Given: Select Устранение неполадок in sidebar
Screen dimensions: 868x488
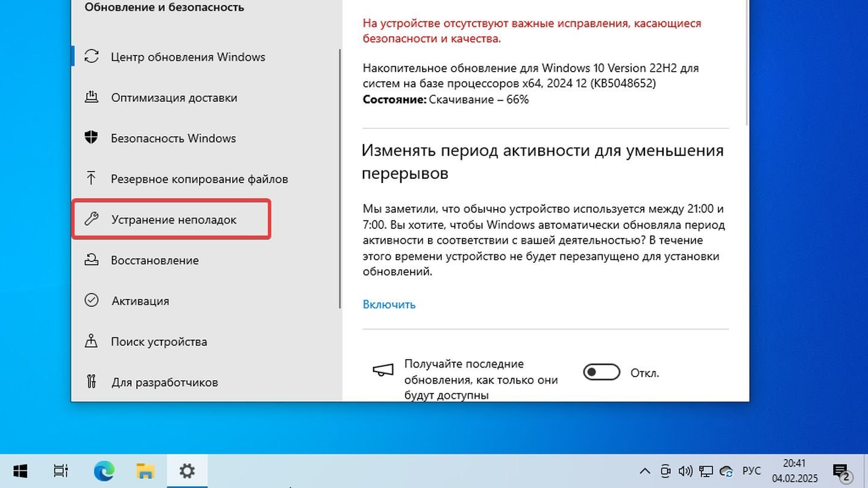Looking at the screenshot, I should click(x=171, y=219).
